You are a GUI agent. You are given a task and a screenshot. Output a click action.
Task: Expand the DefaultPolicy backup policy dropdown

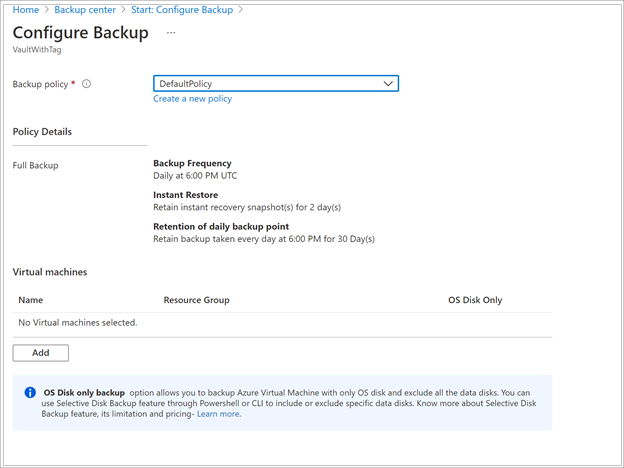(275, 84)
